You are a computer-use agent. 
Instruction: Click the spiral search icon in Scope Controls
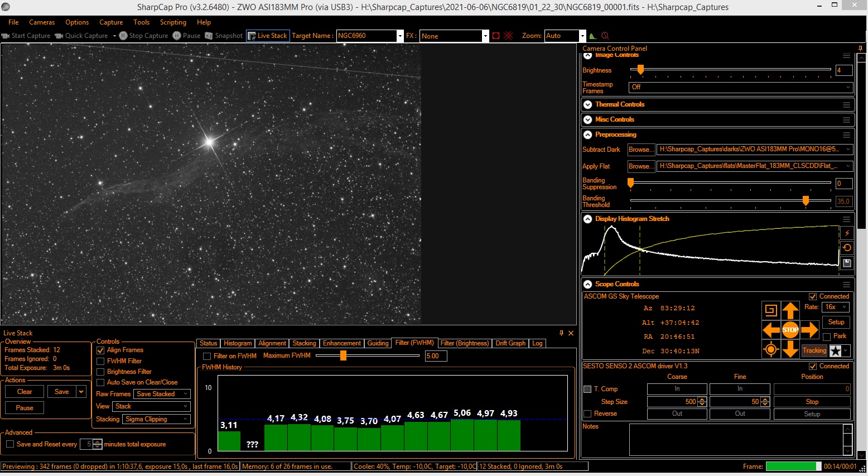771,310
